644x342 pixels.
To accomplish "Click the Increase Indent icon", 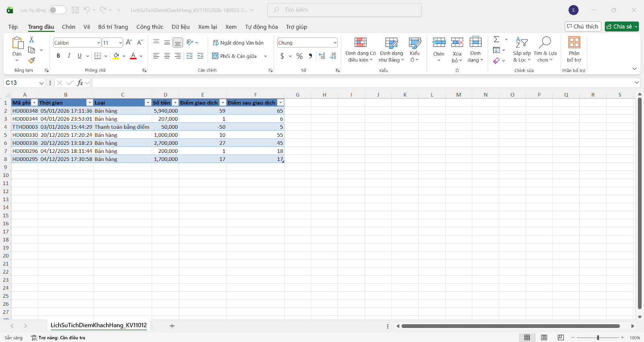I will click(x=200, y=56).
